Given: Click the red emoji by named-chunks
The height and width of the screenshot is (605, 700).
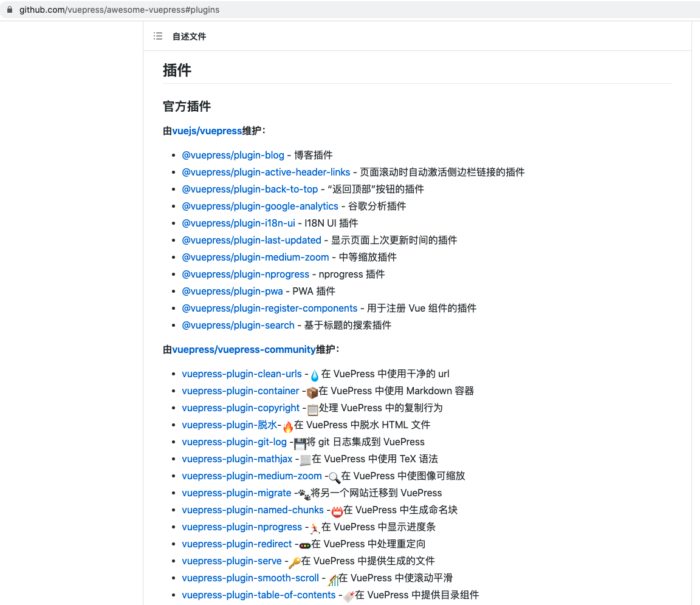Looking at the screenshot, I should click(x=337, y=511).
